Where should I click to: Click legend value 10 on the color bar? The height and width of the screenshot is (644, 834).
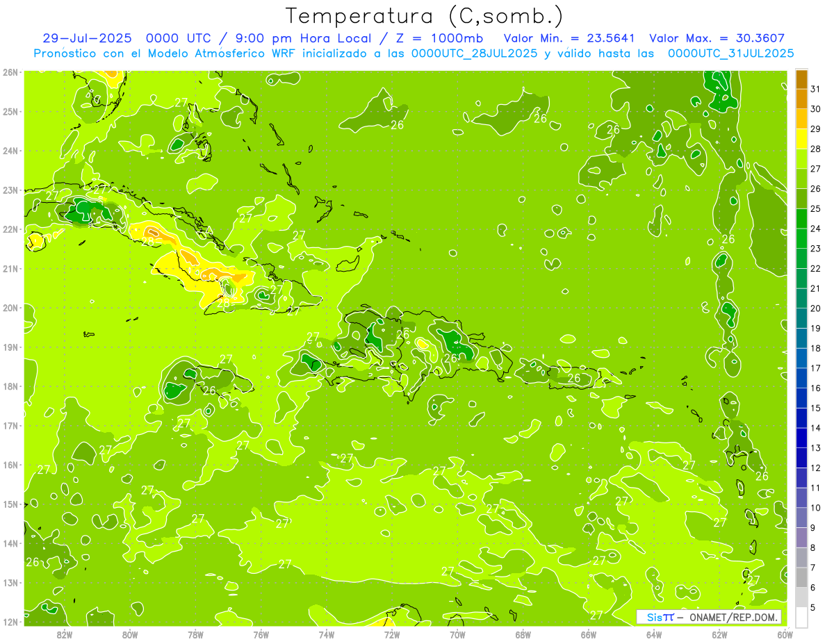click(x=816, y=508)
